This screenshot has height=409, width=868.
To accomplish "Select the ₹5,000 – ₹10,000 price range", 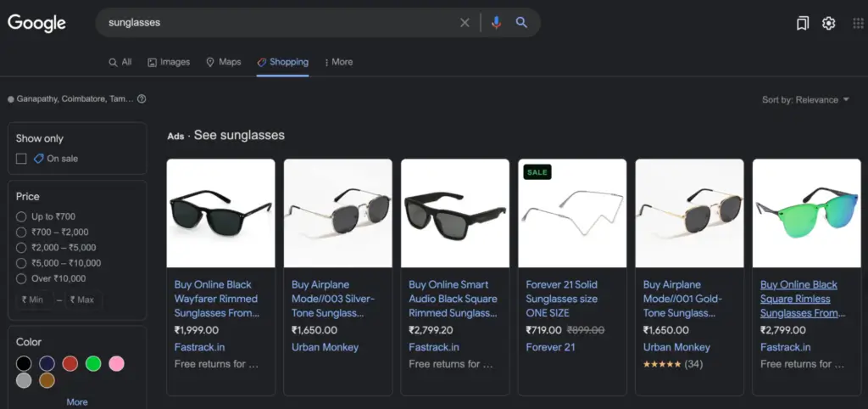I will pyautogui.click(x=21, y=263).
